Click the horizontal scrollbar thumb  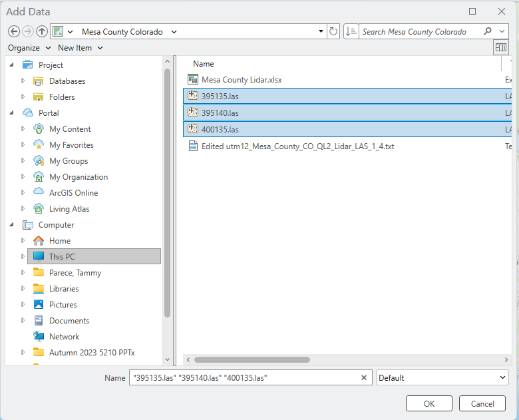[252, 359]
